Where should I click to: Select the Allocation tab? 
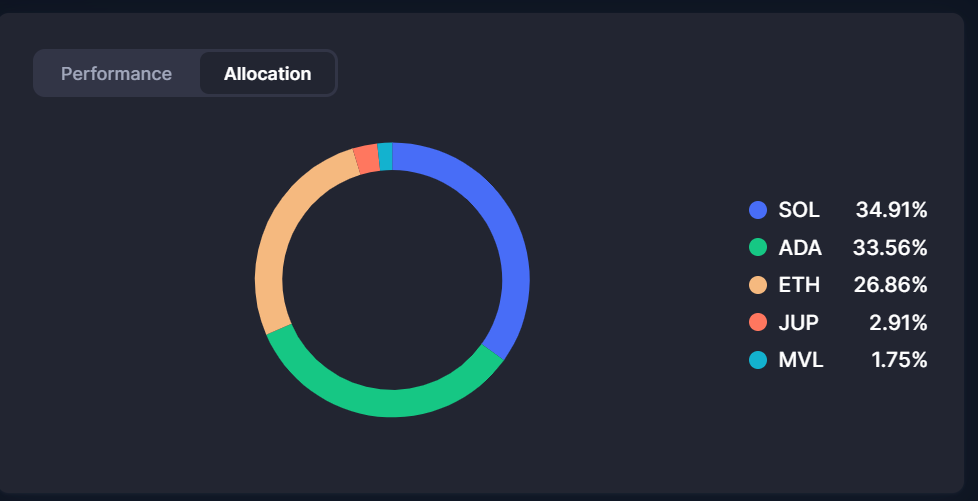tap(267, 74)
